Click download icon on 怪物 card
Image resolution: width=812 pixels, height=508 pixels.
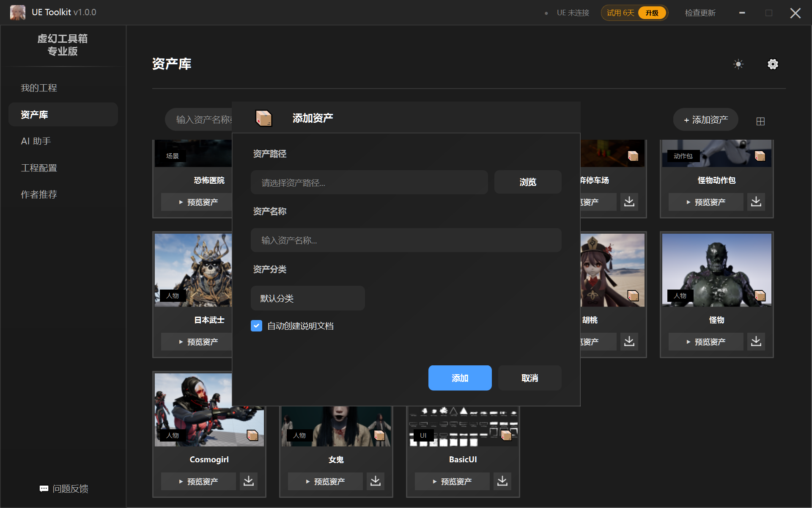coord(756,342)
